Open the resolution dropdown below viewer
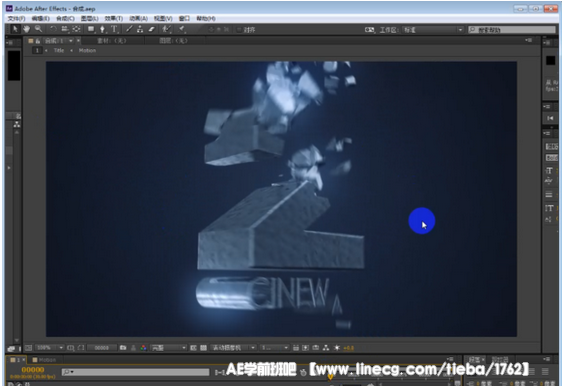The width and height of the screenshot is (562, 386). (x=168, y=348)
